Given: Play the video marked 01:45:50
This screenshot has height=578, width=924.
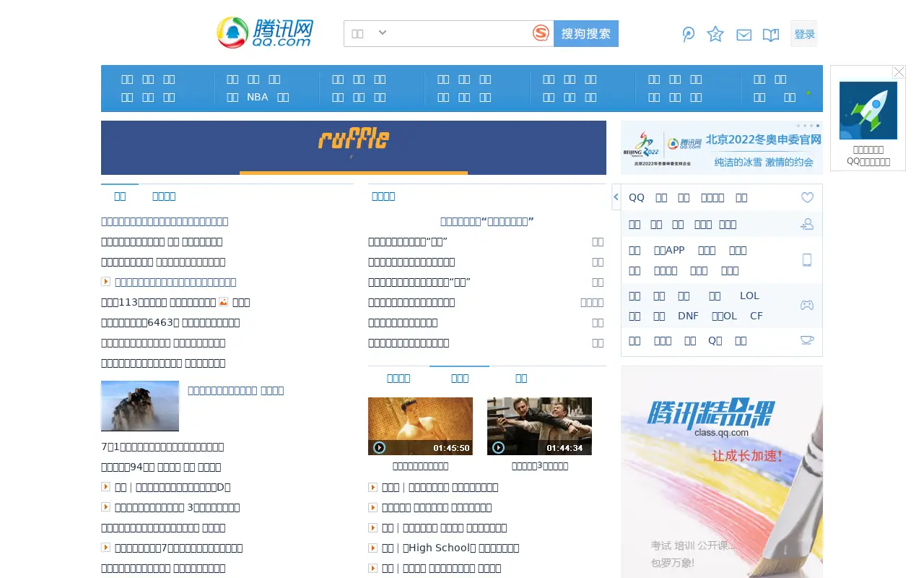Looking at the screenshot, I should pyautogui.click(x=420, y=426).
